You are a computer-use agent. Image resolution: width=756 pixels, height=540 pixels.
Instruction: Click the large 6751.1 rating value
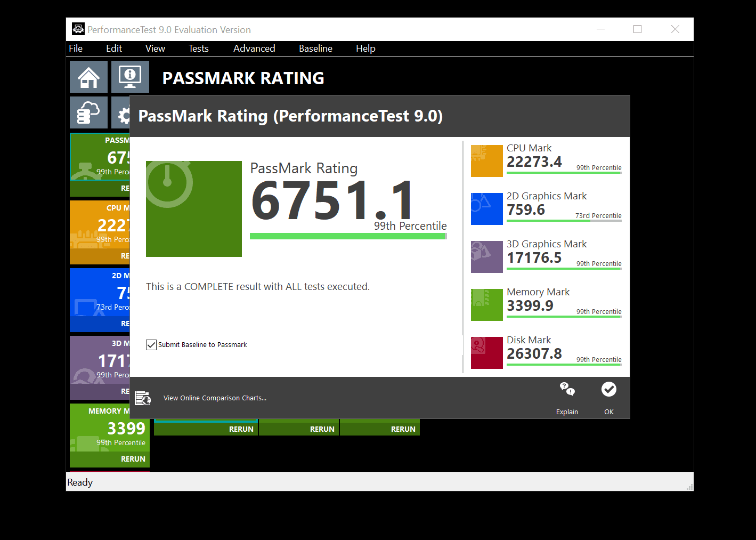coord(332,201)
